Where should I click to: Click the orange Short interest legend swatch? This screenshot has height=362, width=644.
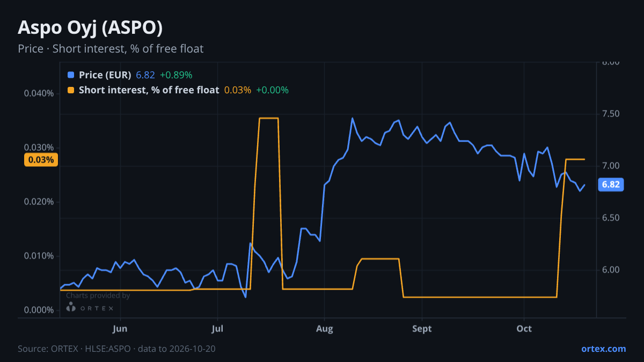71,90
